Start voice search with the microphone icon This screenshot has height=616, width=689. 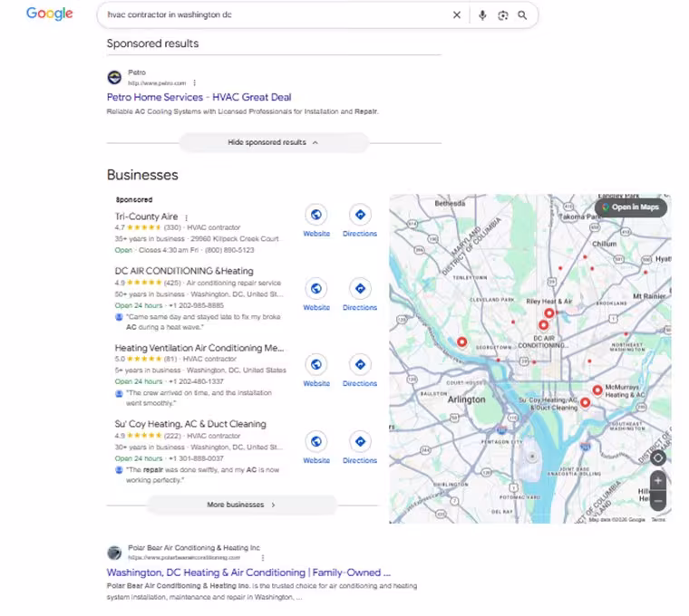pyautogui.click(x=482, y=14)
